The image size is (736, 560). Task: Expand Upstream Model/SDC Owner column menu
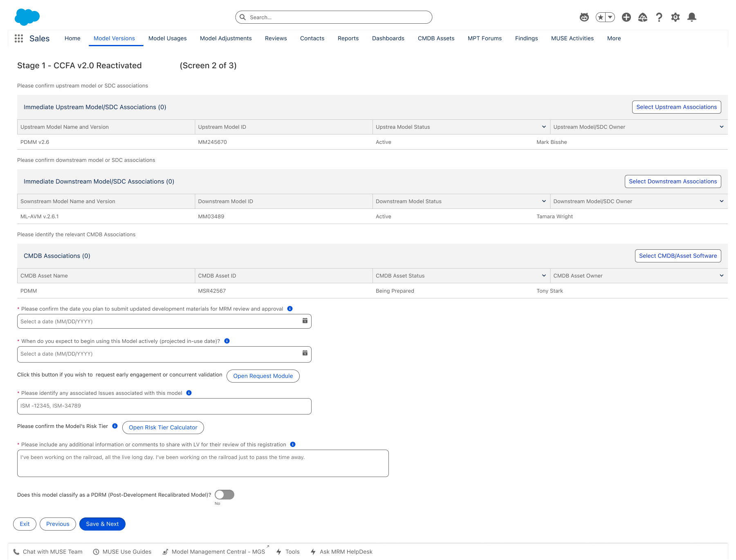pyautogui.click(x=722, y=127)
